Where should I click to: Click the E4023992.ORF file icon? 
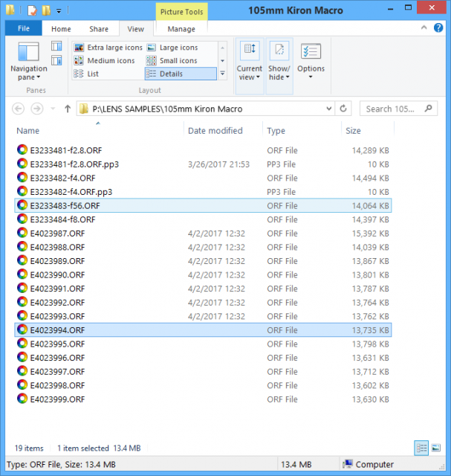22,302
